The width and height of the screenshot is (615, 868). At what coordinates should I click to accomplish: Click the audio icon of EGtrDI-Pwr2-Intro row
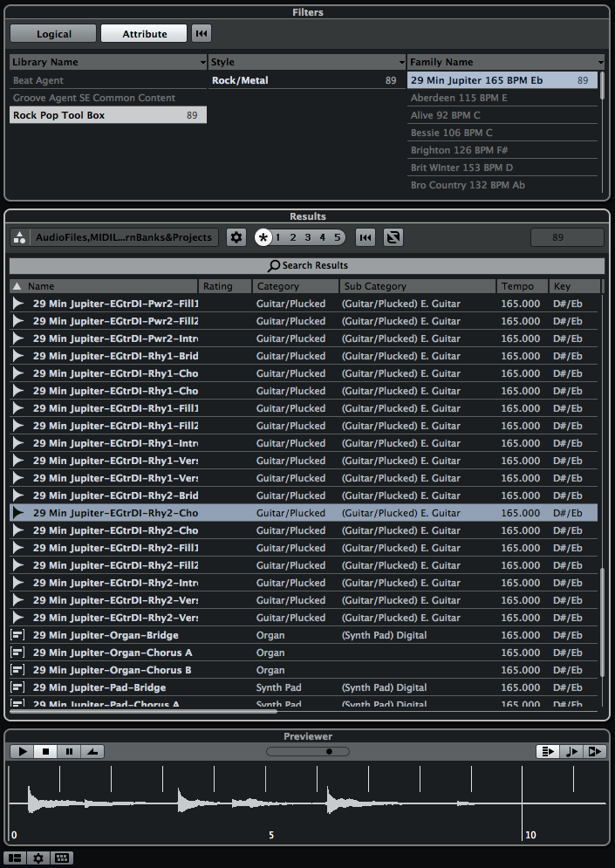pos(18,338)
